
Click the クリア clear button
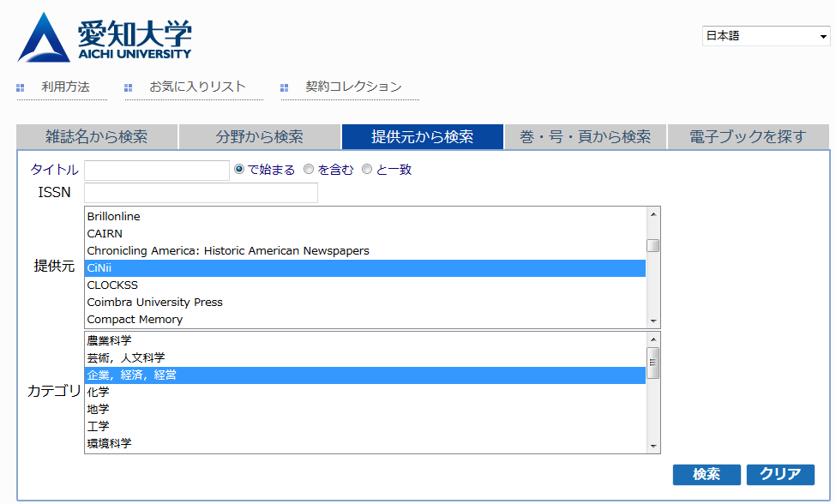coord(780,474)
